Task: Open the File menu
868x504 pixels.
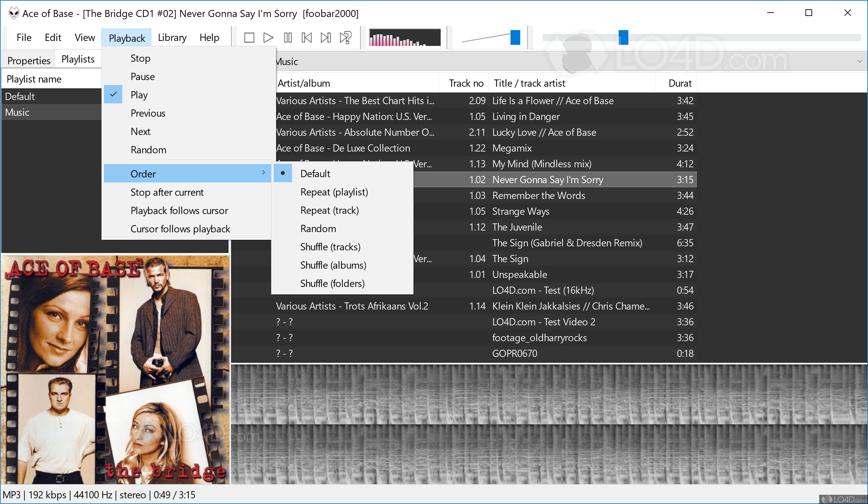Action: [x=24, y=37]
